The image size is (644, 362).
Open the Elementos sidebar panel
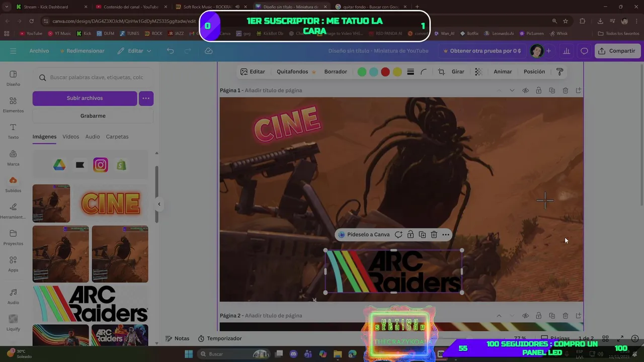pyautogui.click(x=13, y=105)
